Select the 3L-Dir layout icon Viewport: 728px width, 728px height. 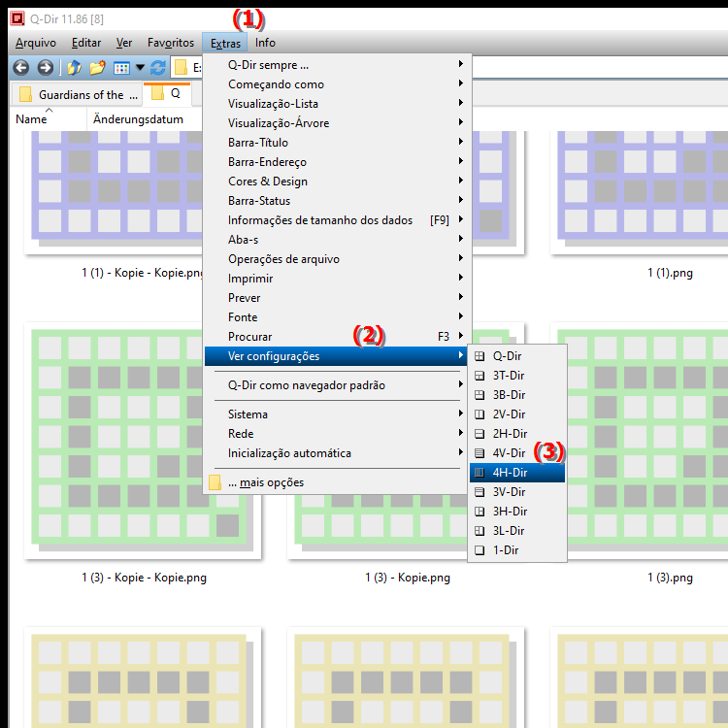tap(480, 531)
